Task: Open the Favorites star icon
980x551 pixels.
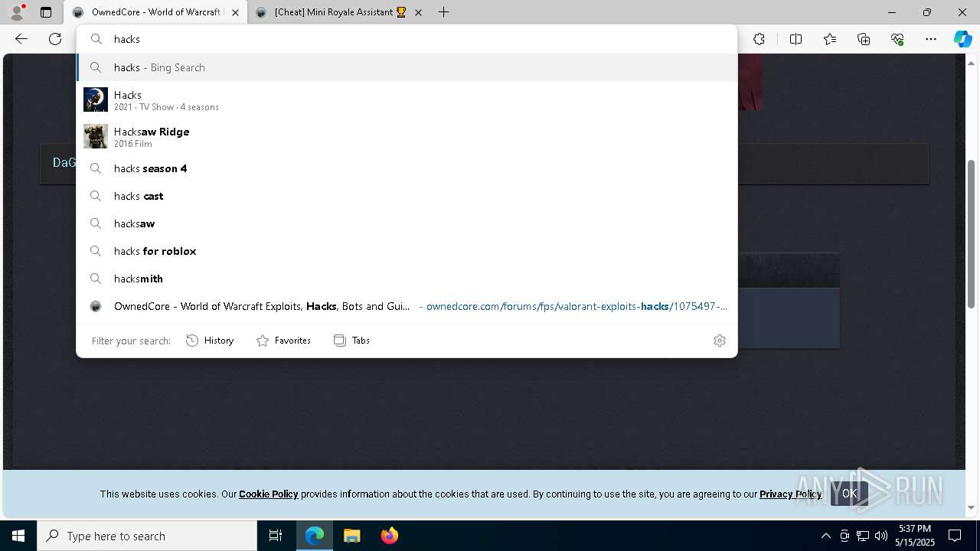Action: [x=830, y=39]
